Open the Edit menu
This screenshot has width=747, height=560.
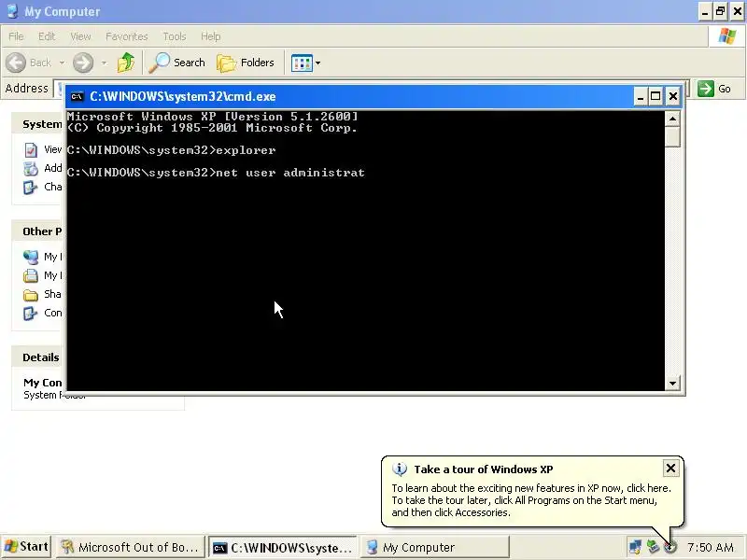47,36
